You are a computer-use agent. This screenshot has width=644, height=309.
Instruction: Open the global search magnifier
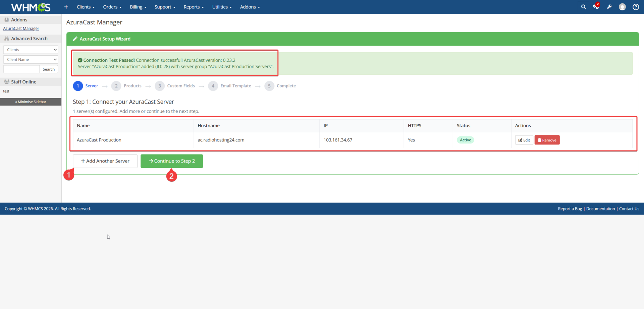[x=584, y=7]
